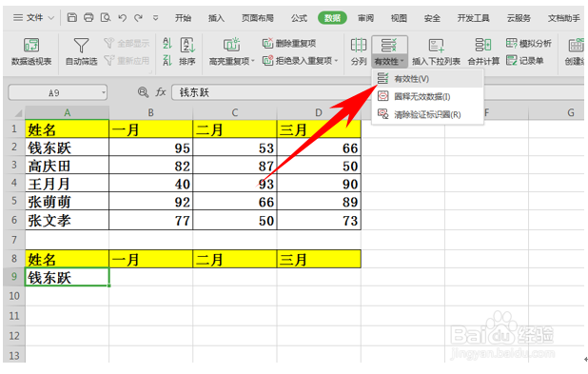Click cell C3 with value 87
Viewport: 588px width, 374px height.
click(235, 166)
